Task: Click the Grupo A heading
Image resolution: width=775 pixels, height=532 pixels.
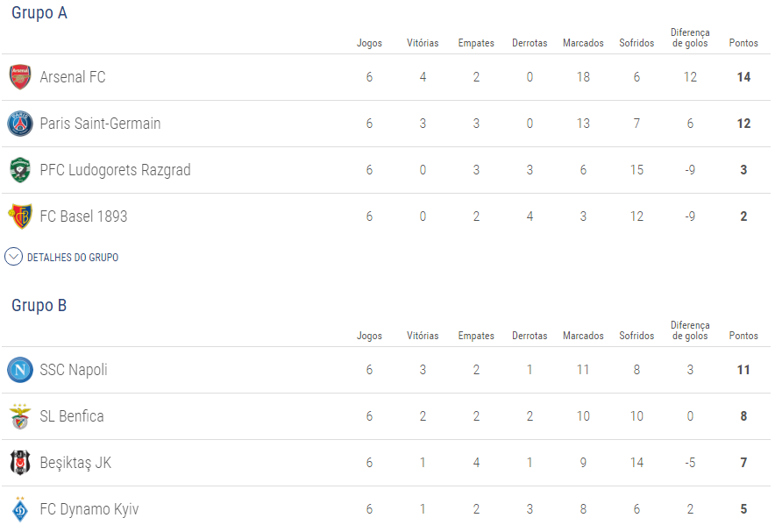Action: point(39,13)
